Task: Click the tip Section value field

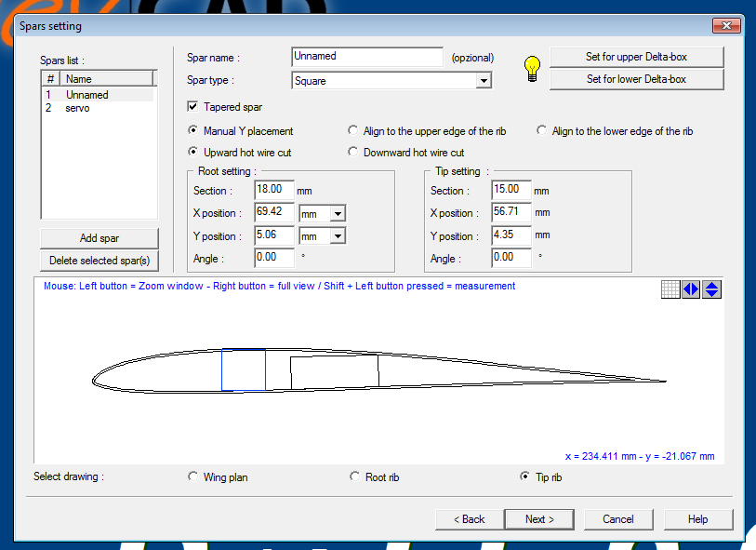Action: click(511, 191)
